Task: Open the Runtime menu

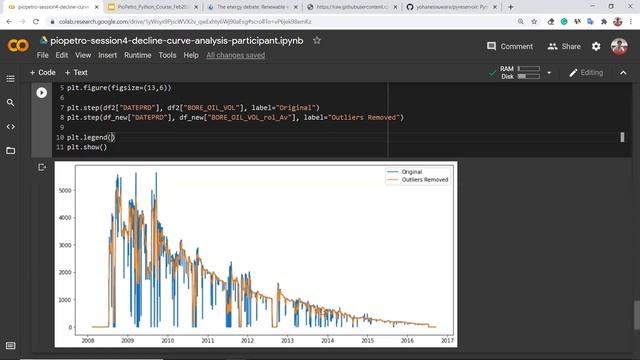Action: point(138,55)
